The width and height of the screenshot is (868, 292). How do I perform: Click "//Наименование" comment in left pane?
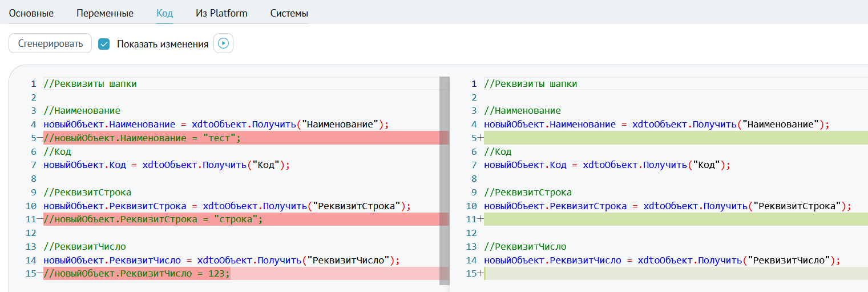click(82, 111)
